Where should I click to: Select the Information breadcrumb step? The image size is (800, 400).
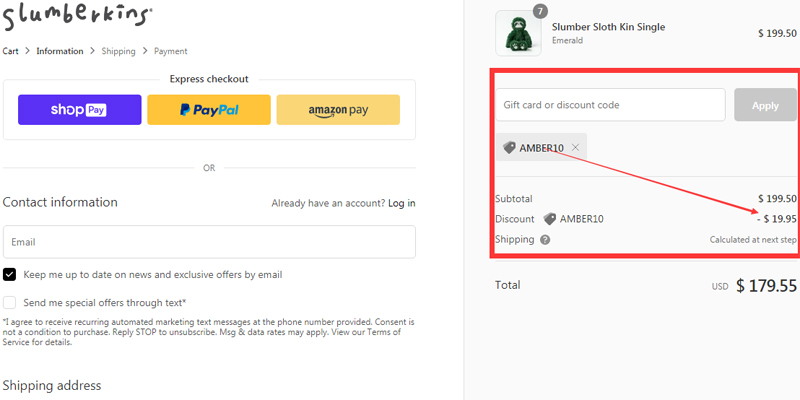click(60, 51)
